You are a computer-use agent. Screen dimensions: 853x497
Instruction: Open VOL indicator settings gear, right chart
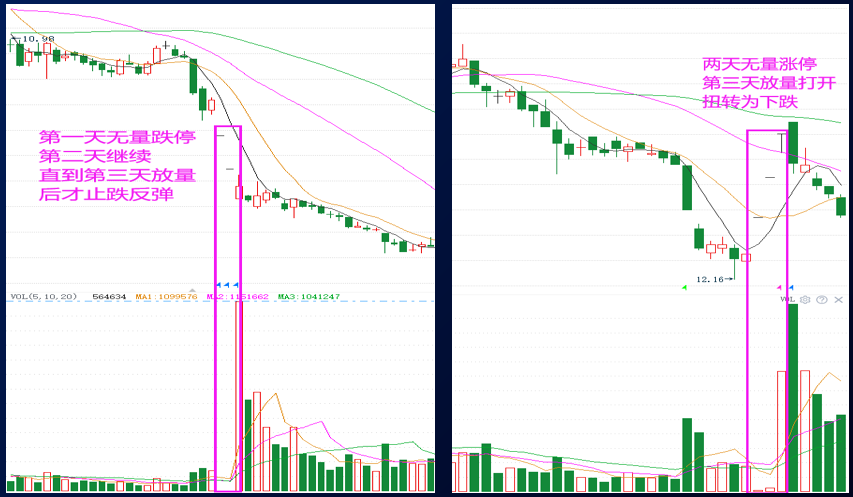pyautogui.click(x=805, y=300)
